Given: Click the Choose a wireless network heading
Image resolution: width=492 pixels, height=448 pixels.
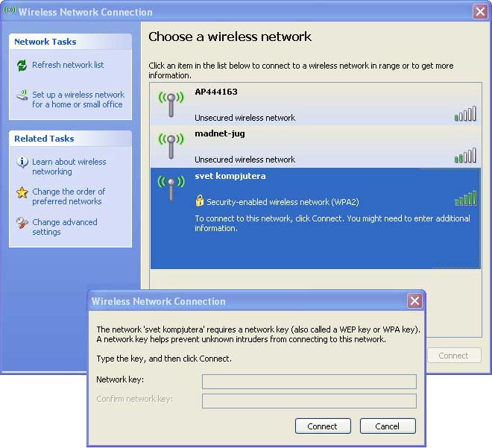Looking at the screenshot, I should [230, 37].
